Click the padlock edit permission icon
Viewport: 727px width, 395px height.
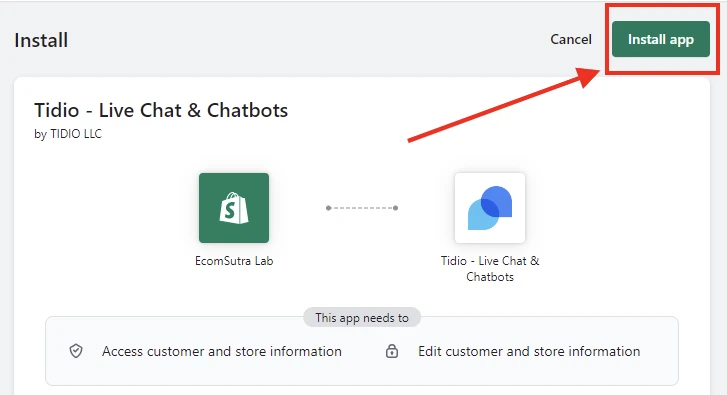[x=392, y=351]
